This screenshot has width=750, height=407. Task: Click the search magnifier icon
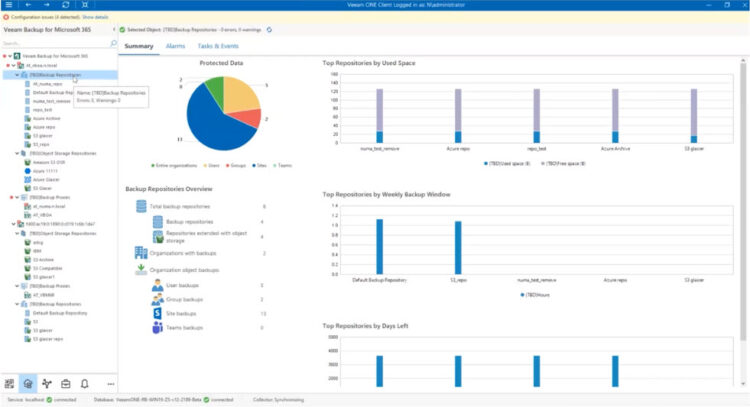113,43
